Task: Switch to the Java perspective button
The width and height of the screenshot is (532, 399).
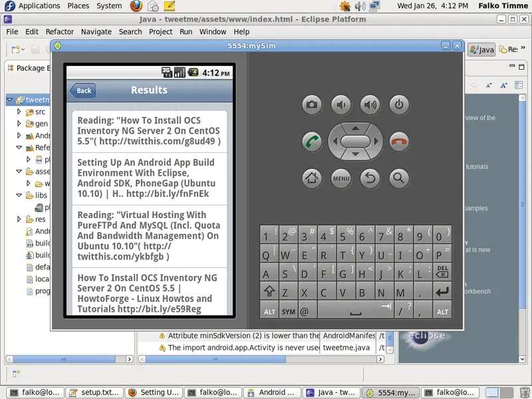Action: tap(481, 50)
